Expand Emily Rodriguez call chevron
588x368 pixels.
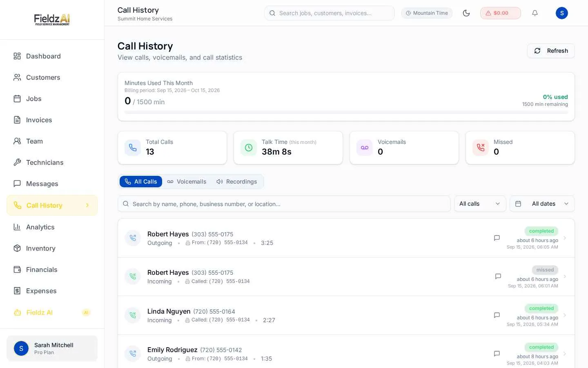[x=565, y=354]
